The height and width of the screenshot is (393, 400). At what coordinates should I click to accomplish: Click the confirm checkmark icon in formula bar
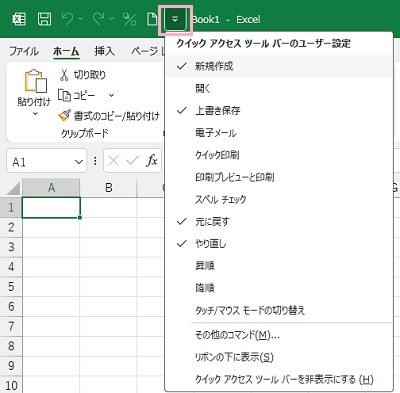[x=132, y=161]
